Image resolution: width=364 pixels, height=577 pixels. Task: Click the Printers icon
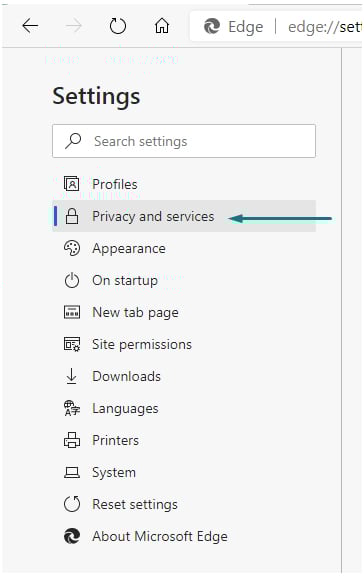[x=72, y=440]
